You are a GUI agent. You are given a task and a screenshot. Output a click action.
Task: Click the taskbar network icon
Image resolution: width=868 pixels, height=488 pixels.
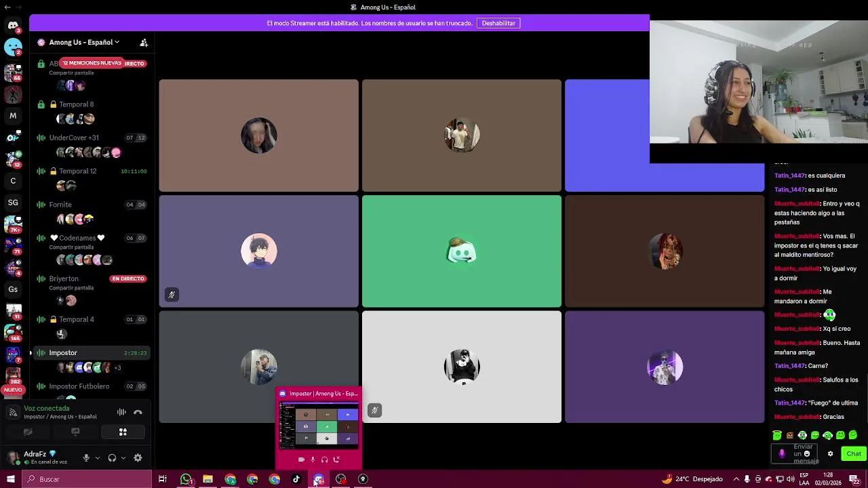(780, 479)
